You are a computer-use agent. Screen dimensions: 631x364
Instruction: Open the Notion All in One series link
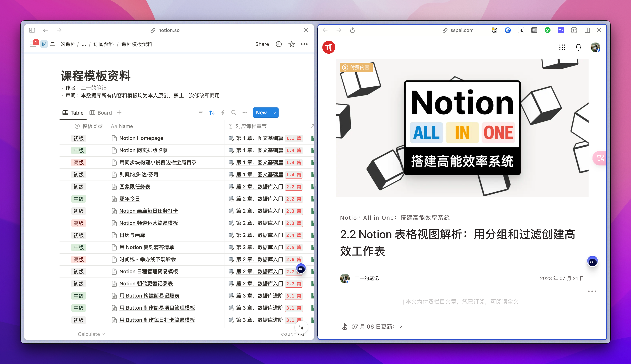click(395, 218)
